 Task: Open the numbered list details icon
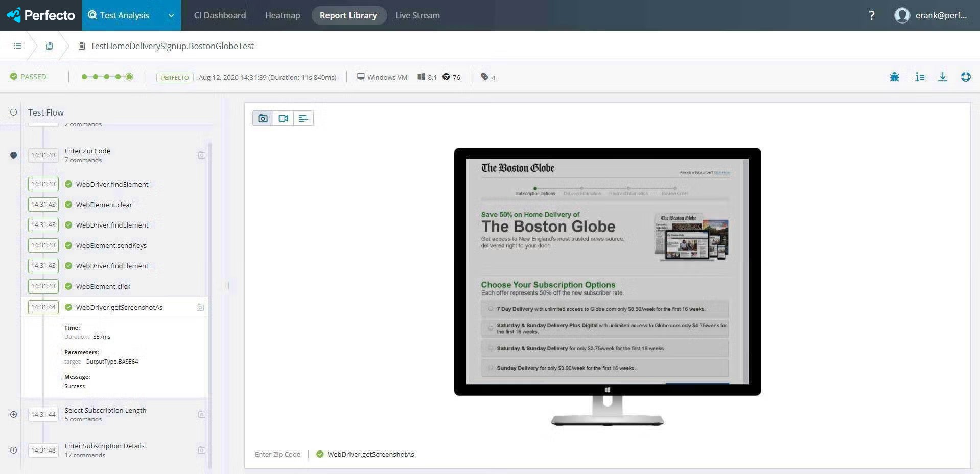point(920,77)
